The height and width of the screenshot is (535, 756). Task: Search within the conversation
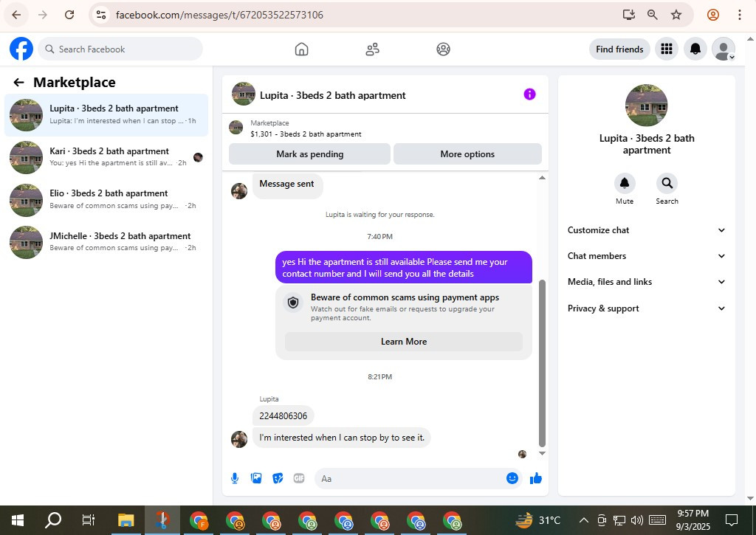[667, 183]
